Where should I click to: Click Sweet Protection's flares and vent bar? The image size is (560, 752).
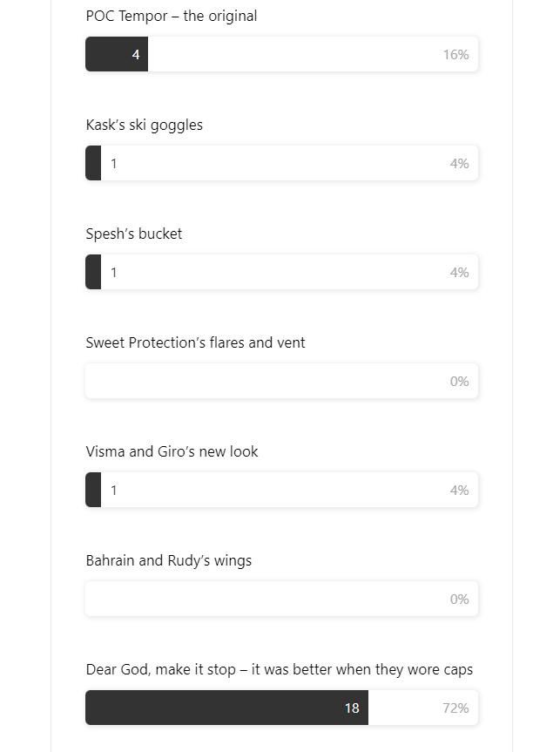pyautogui.click(x=282, y=381)
